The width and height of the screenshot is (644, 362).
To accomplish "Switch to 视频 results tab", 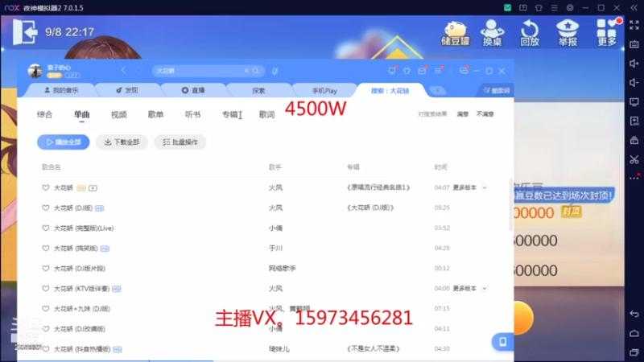I will click(118, 114).
